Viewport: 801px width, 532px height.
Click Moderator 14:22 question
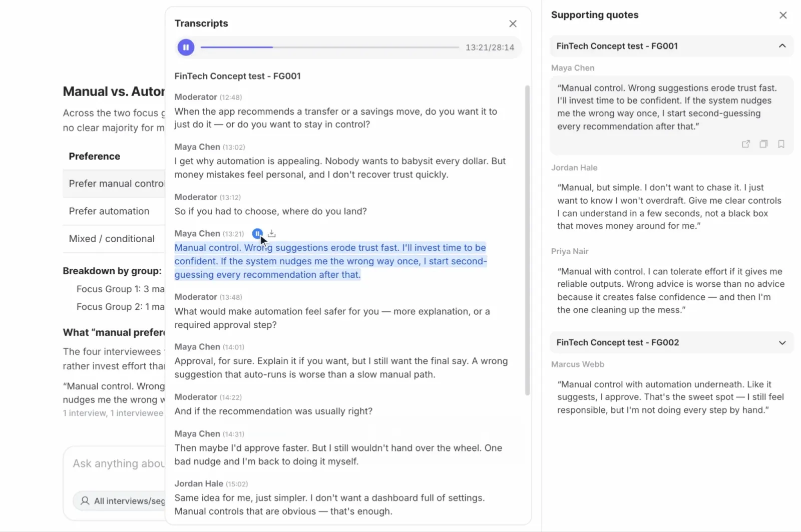click(x=273, y=411)
